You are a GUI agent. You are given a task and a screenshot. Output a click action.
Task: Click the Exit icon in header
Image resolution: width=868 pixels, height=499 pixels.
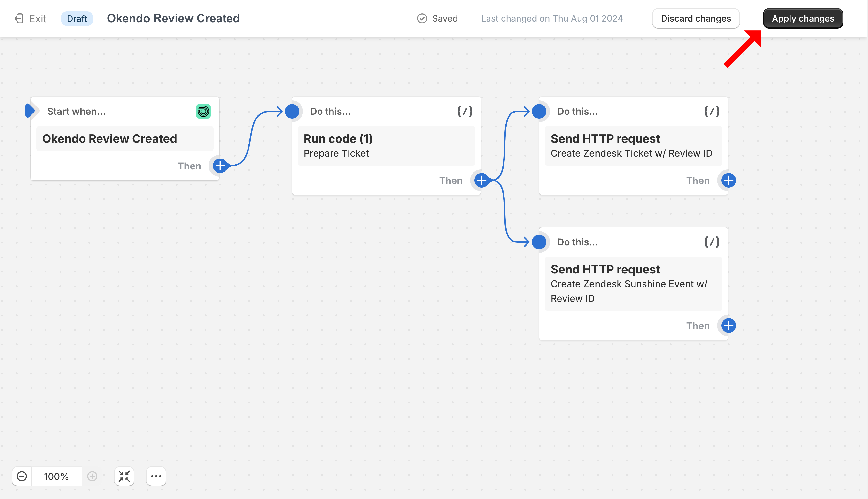pyautogui.click(x=19, y=18)
